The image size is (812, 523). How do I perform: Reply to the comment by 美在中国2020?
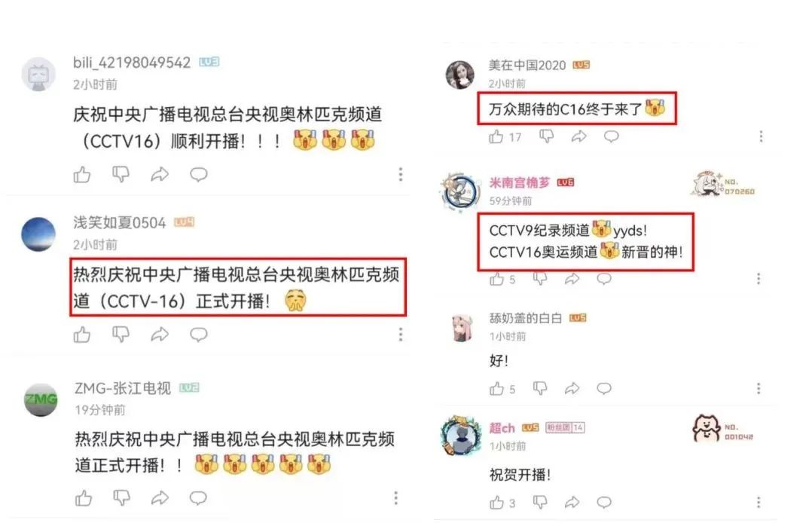click(x=611, y=136)
